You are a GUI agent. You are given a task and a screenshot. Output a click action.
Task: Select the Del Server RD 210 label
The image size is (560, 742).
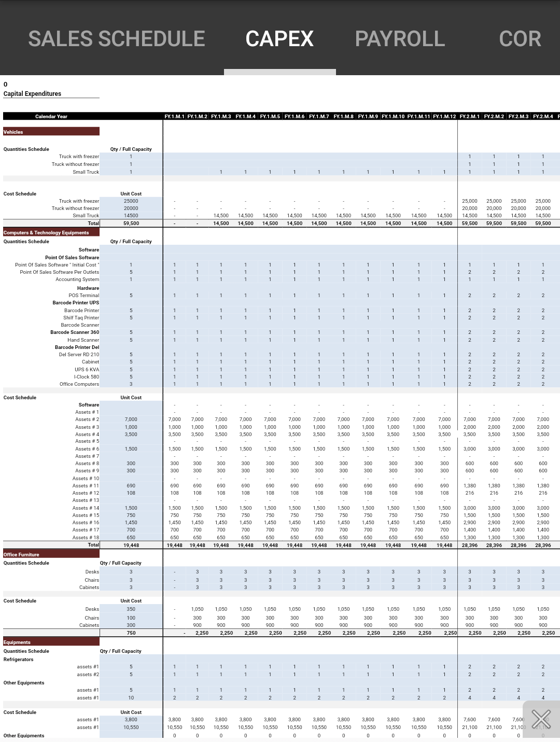pos(79,355)
